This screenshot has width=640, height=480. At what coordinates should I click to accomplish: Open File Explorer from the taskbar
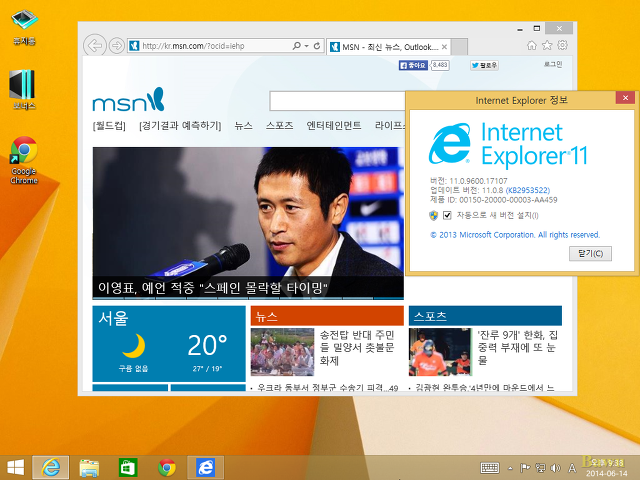[89, 467]
